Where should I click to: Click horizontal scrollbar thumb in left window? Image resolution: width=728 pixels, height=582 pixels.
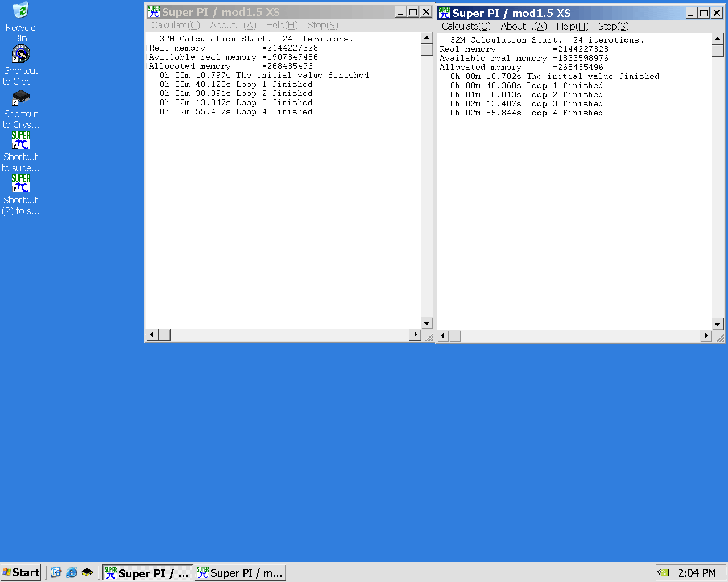[164, 335]
